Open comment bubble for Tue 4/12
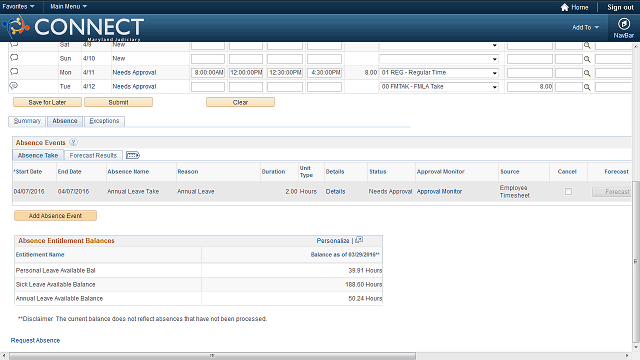640x360 pixels. (x=14, y=86)
